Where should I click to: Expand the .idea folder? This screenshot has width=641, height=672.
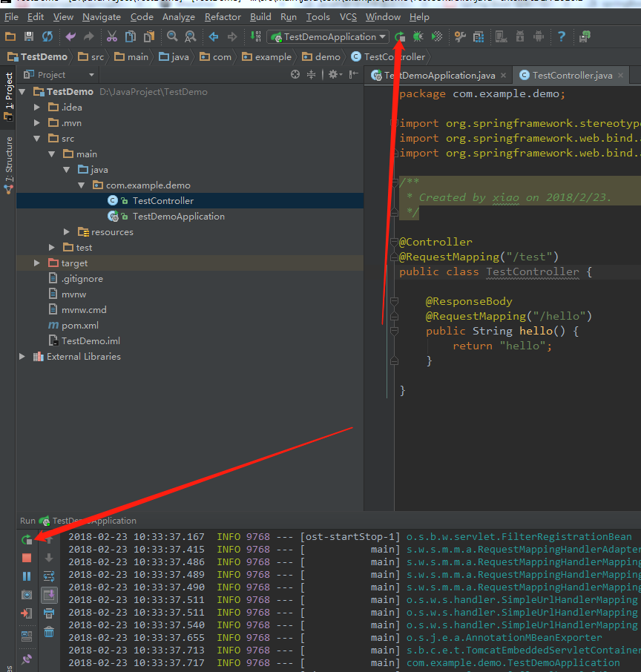37,107
